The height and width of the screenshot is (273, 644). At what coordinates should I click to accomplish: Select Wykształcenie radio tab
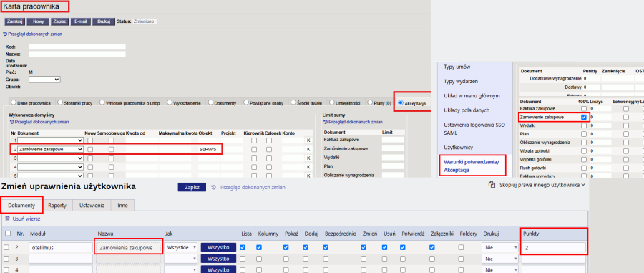pos(170,102)
